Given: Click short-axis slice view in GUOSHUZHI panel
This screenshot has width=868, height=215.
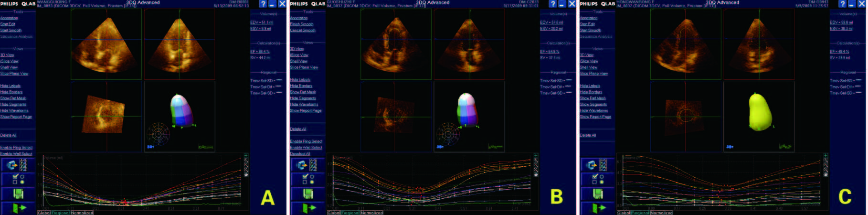Looking at the screenshot, I should coord(396,116).
